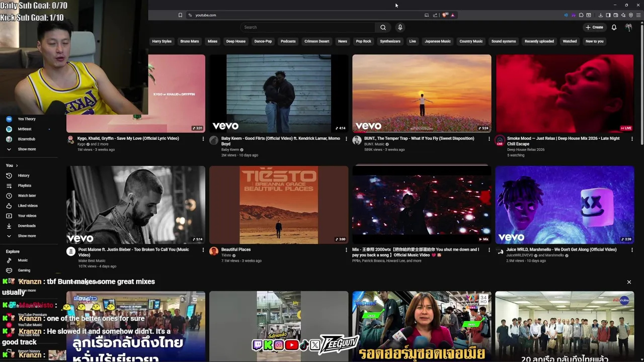Dismiss the news shelf with the X button
Screen dimensions: 644x362
point(629,282)
